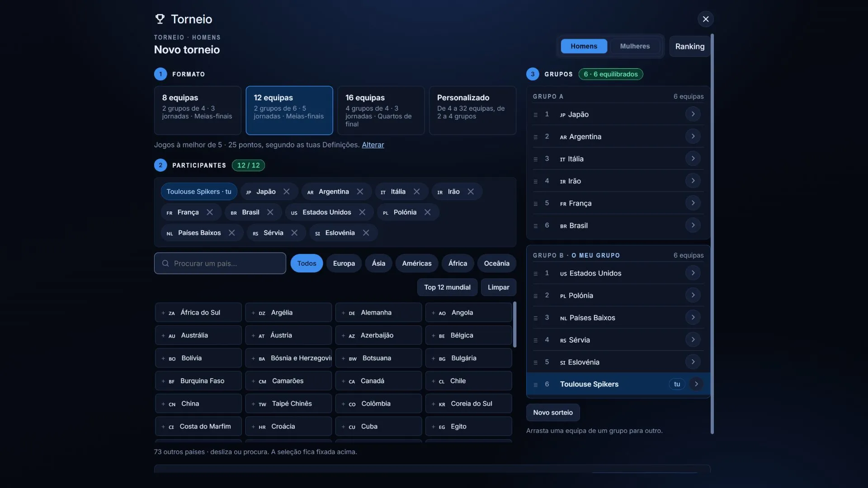Remove Sérvia participant chip
The width and height of the screenshot is (868, 488).
coord(294,233)
